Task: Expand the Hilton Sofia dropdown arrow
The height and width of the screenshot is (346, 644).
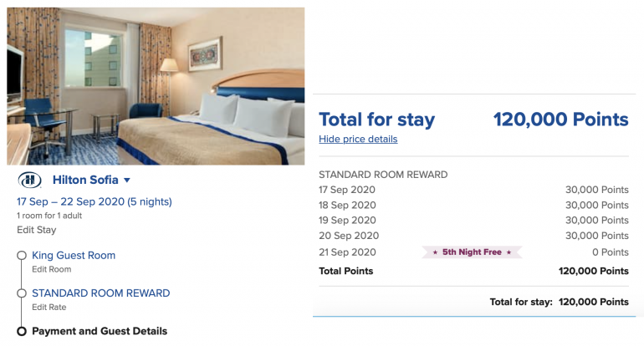Action: tap(127, 181)
